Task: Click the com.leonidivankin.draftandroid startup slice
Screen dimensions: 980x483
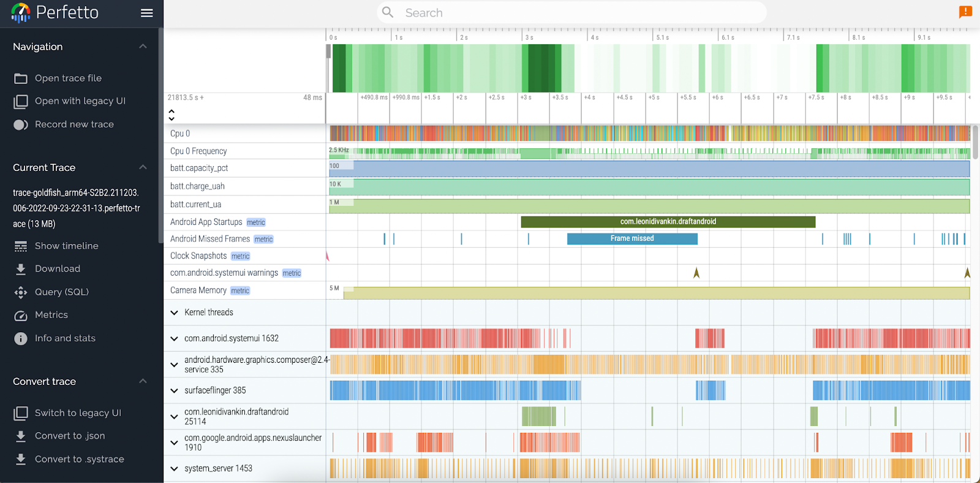Action: click(x=668, y=222)
